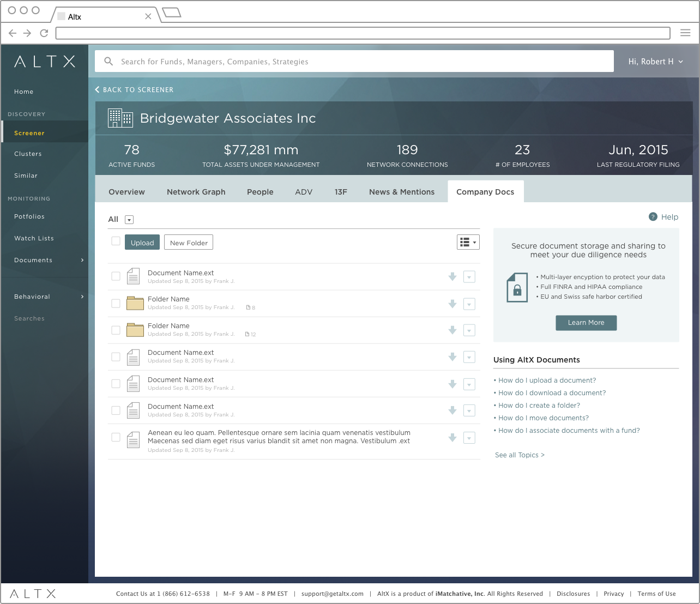Go back via Back to Screener link
This screenshot has width=700, height=604.
pyautogui.click(x=134, y=89)
